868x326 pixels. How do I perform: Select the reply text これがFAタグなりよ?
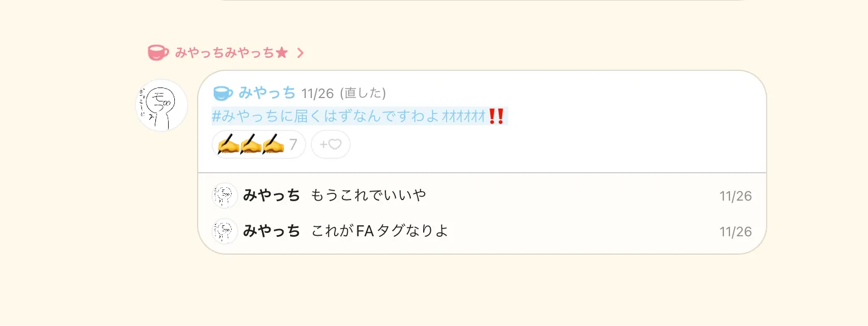pyautogui.click(x=380, y=231)
